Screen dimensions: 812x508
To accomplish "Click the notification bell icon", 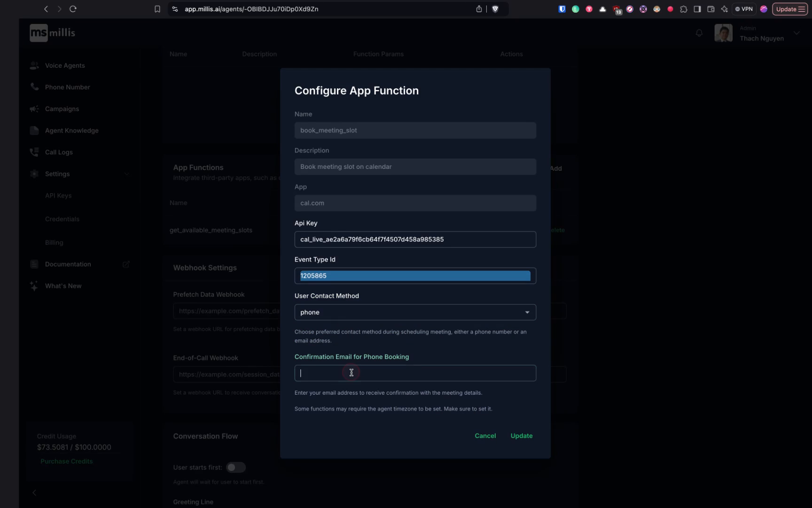I will click(699, 33).
